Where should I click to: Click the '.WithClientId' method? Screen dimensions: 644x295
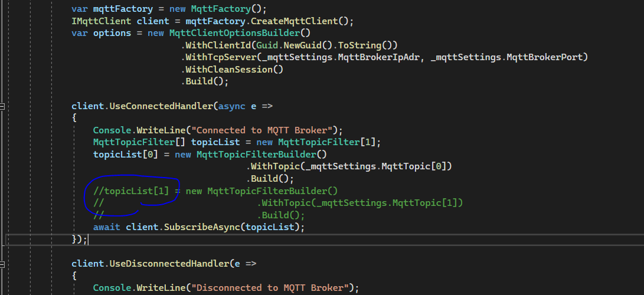click(215, 45)
